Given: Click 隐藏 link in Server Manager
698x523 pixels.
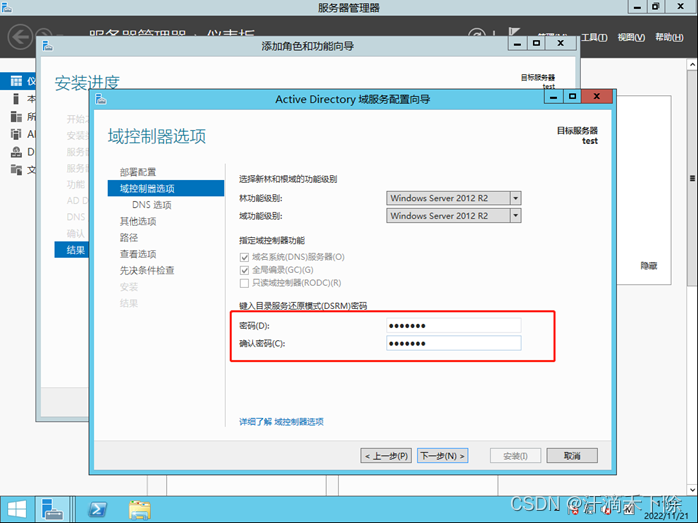Looking at the screenshot, I should pos(649,266).
